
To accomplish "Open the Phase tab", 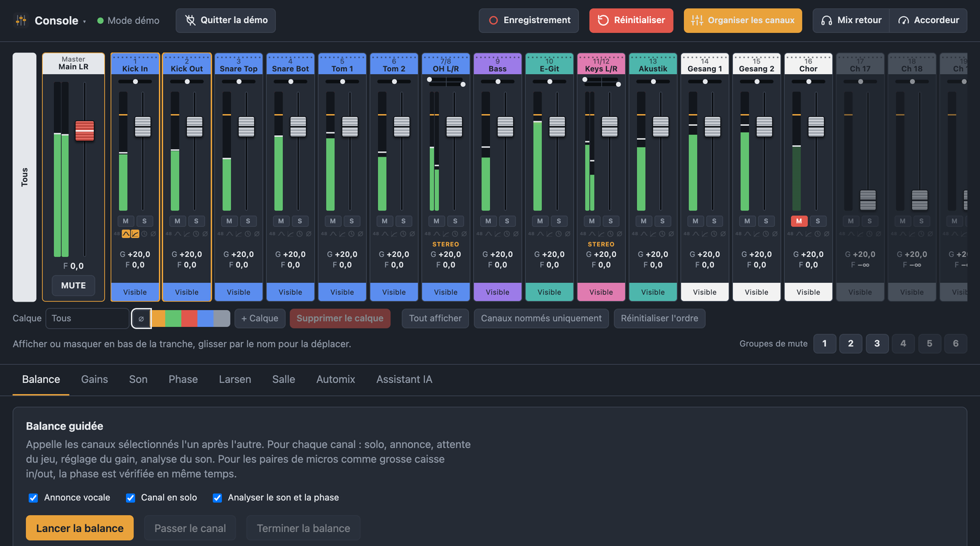I will pyautogui.click(x=183, y=379).
